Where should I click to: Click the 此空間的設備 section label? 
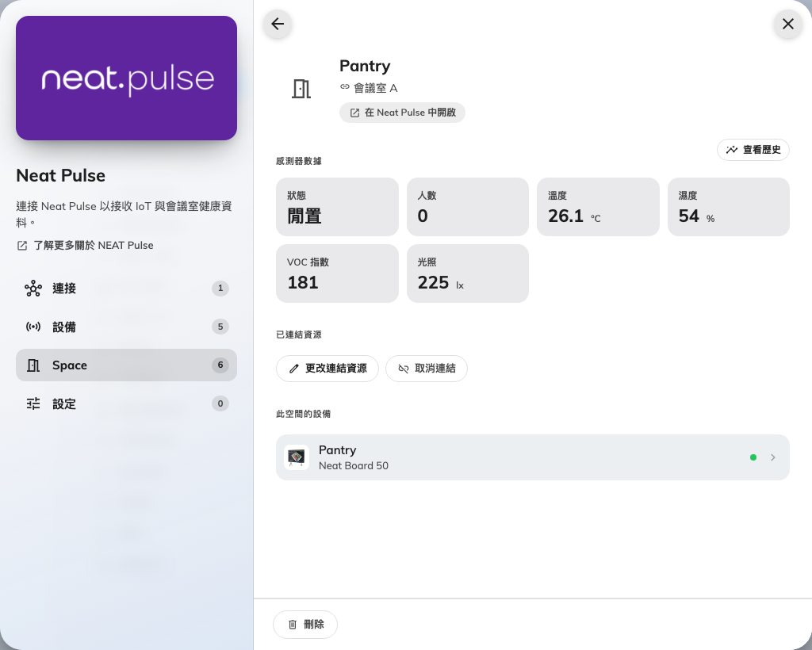click(304, 414)
